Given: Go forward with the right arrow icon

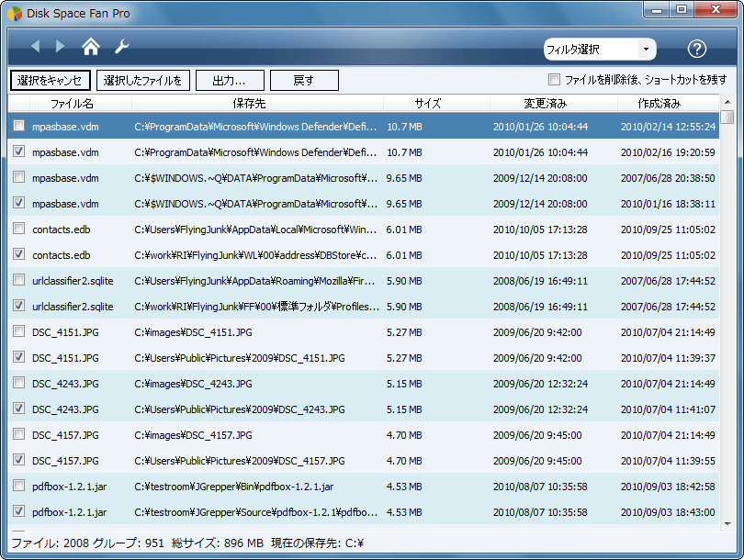Looking at the screenshot, I should [x=60, y=46].
